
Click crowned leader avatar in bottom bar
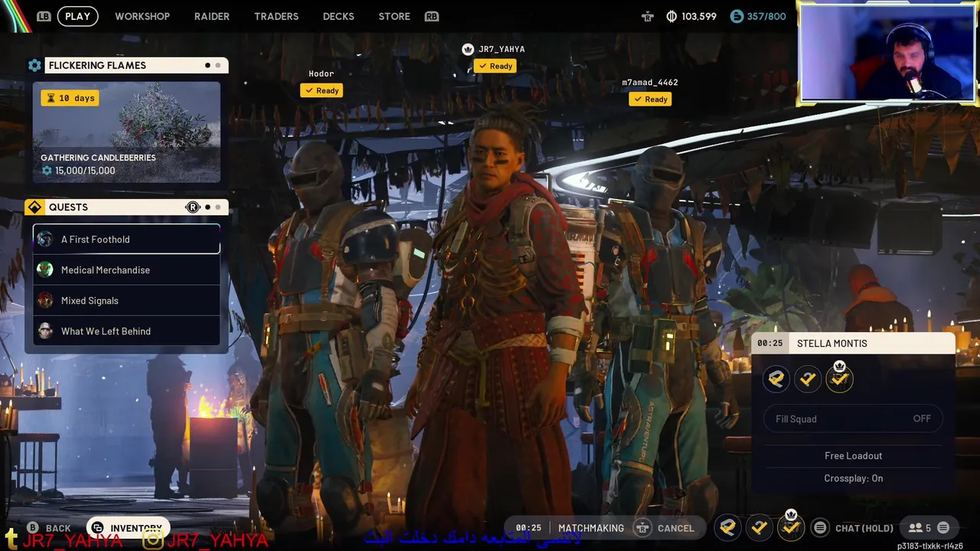(791, 527)
